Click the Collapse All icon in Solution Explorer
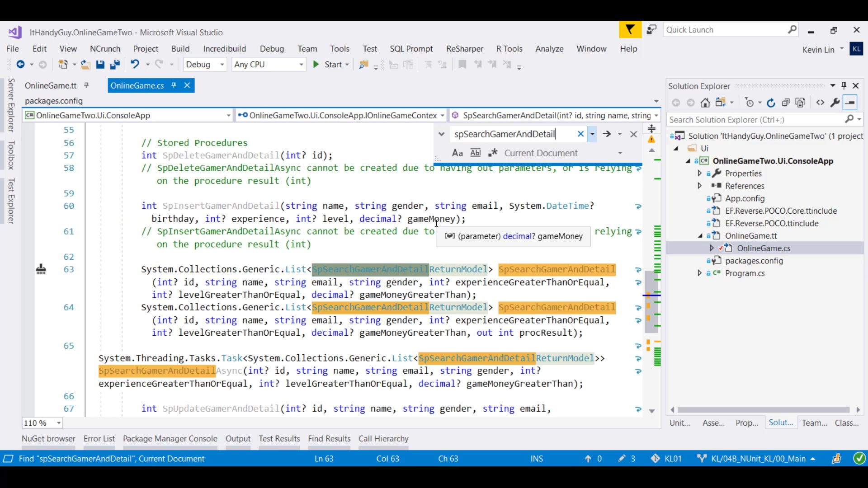 786,103
